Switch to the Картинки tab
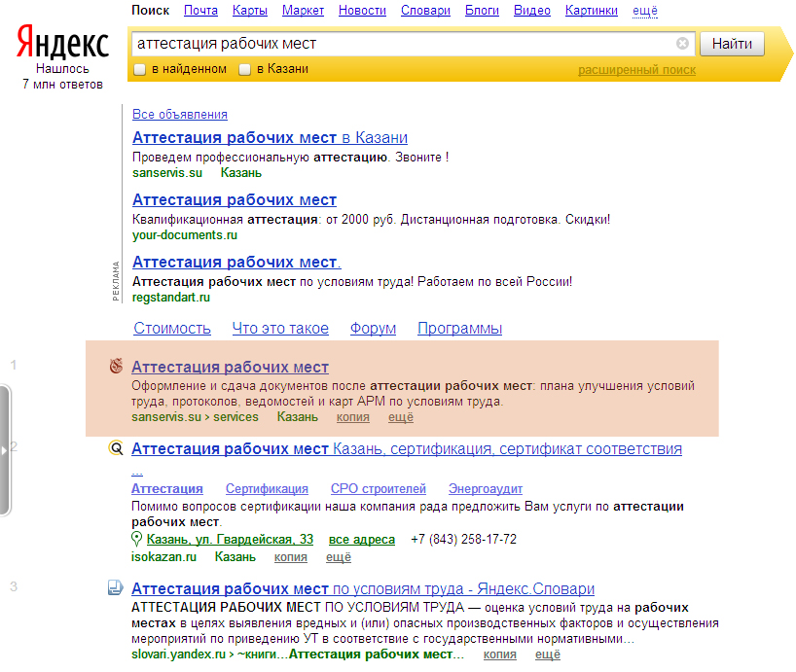The image size is (796, 672). tap(592, 11)
